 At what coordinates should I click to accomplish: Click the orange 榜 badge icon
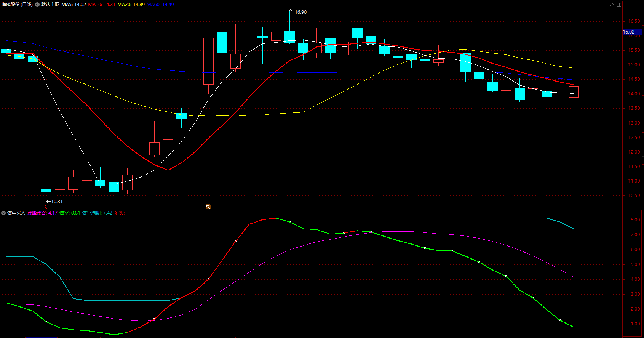click(208, 207)
